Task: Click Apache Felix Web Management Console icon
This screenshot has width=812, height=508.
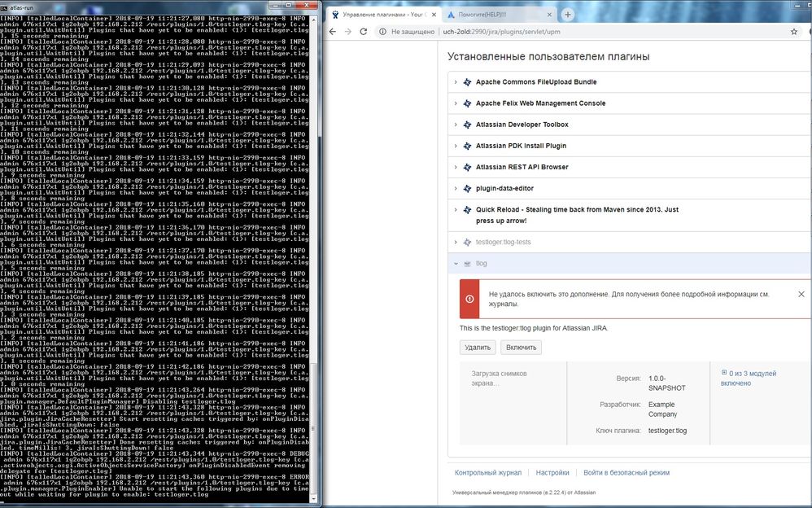Action: point(467,103)
